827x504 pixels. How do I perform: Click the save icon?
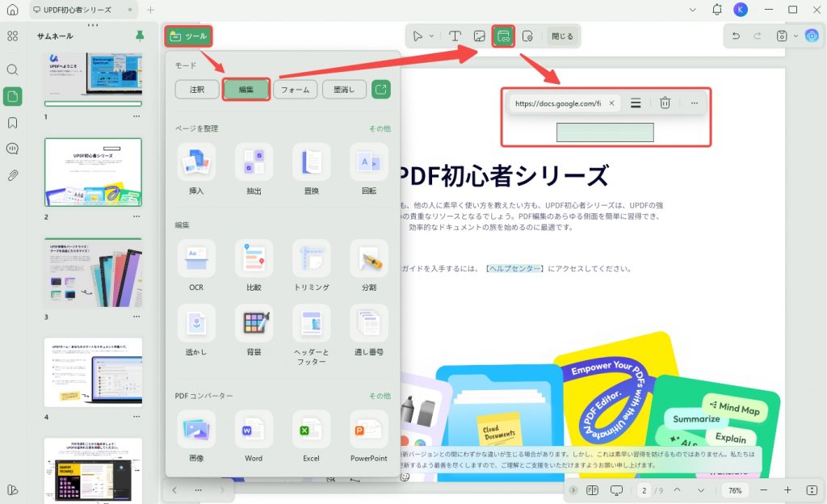point(782,36)
